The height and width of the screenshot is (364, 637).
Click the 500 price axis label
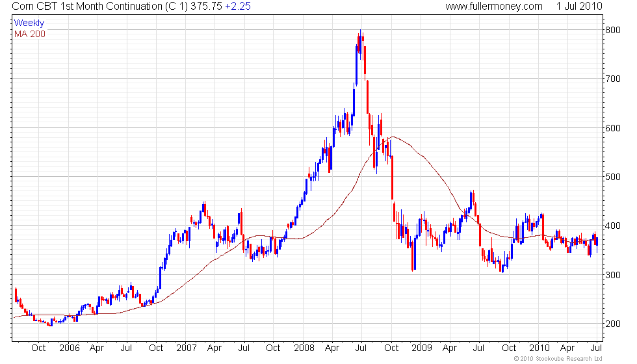pyautogui.click(x=612, y=177)
